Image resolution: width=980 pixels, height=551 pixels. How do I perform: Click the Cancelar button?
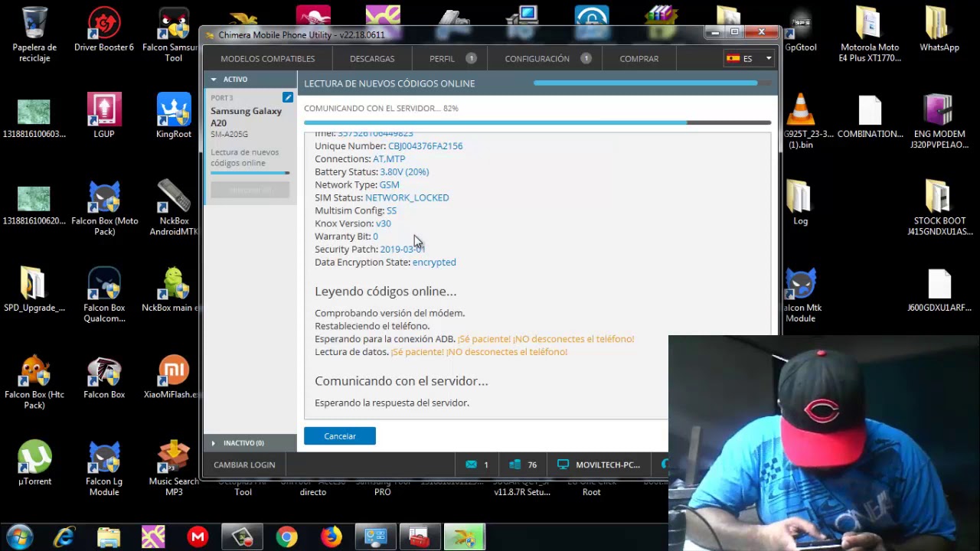pos(340,436)
